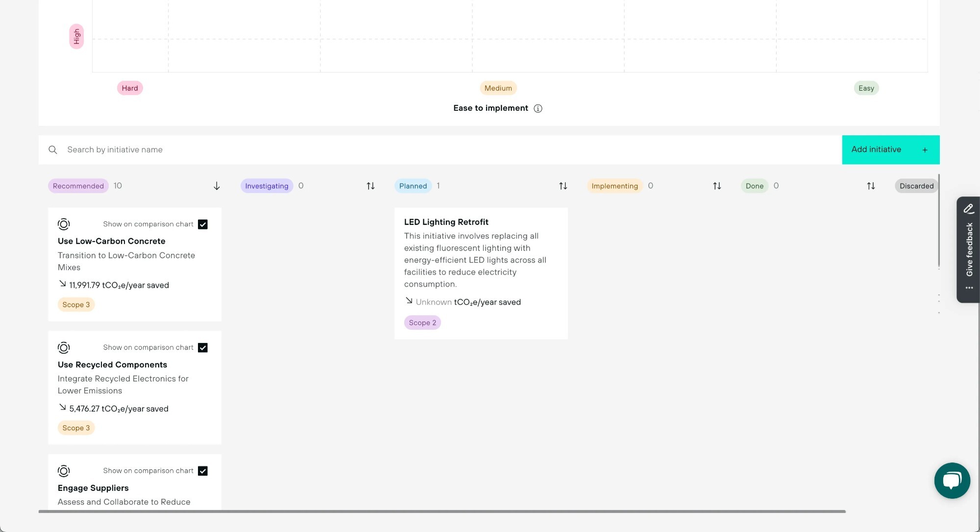The width and height of the screenshot is (980, 532).
Task: Click recommendation icon on Use Recycled Components card
Action: pos(64,348)
